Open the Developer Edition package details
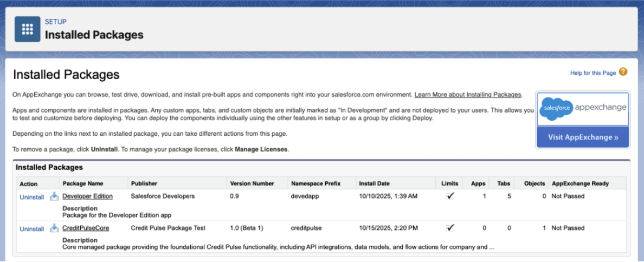 (87, 196)
